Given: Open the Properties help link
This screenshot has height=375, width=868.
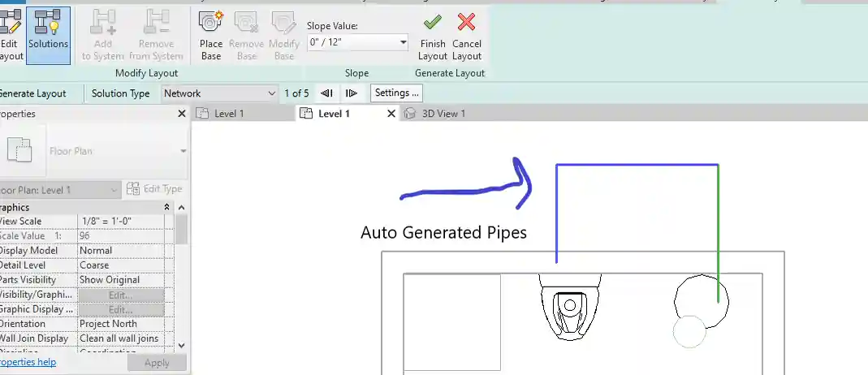Looking at the screenshot, I should coord(28,362).
